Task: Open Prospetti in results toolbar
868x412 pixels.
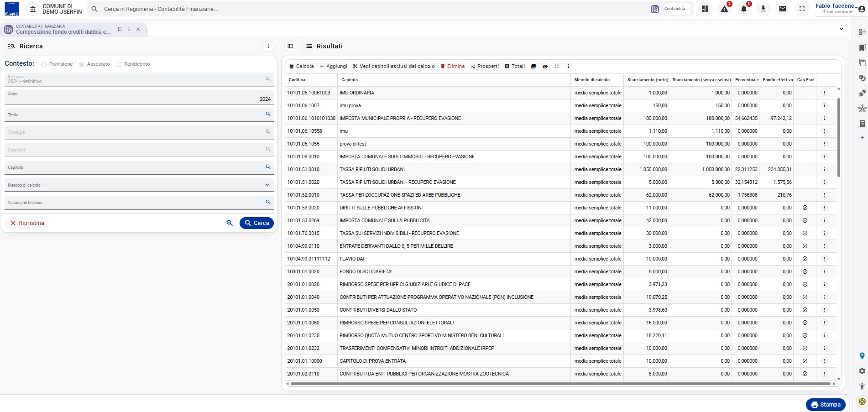Action: (x=485, y=66)
